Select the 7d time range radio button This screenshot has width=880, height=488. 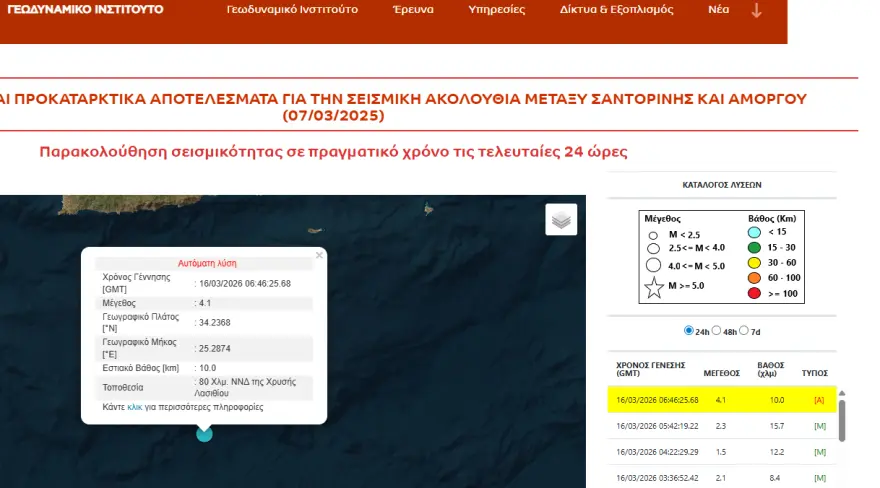[744, 330]
